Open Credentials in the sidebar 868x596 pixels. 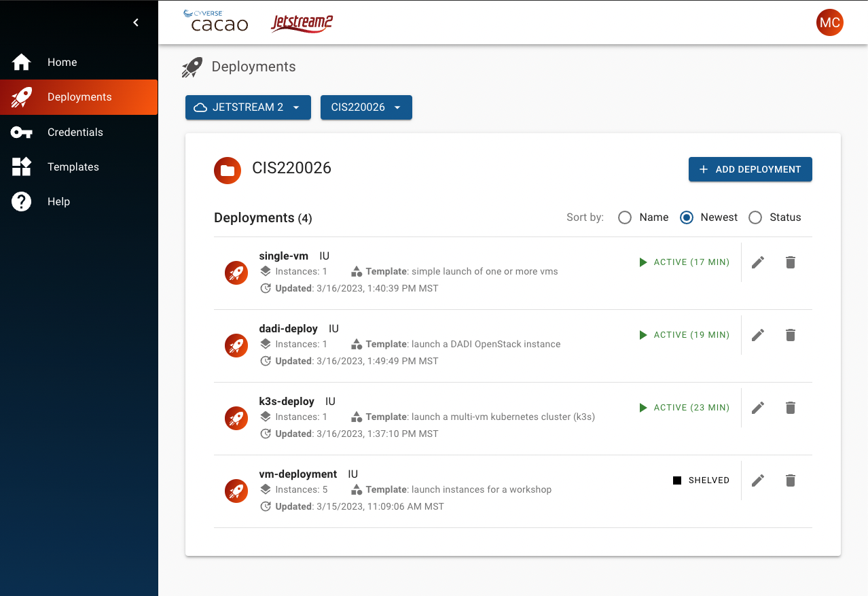click(x=75, y=132)
